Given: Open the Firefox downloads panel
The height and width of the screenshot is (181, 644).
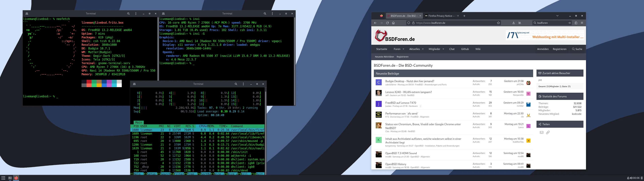Looking at the screenshot, I should click(514, 23).
